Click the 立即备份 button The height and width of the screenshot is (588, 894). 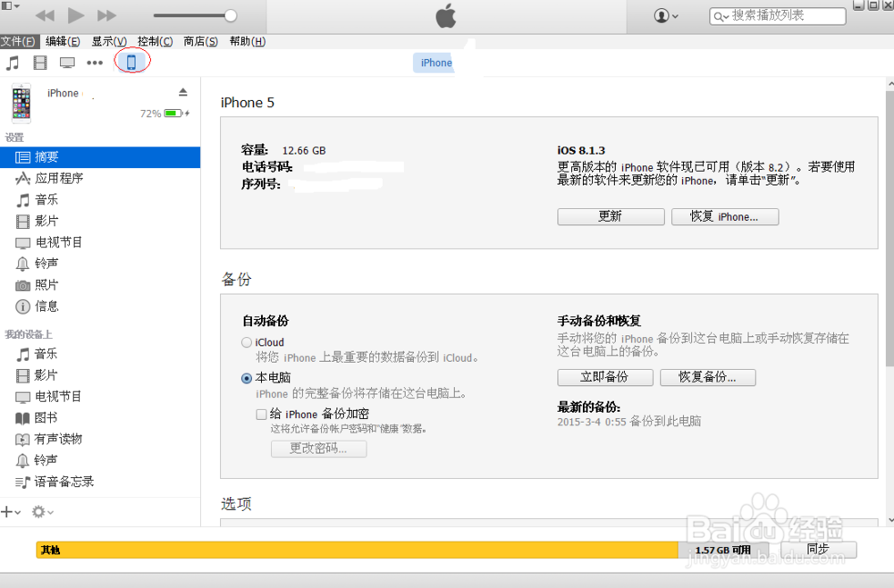pyautogui.click(x=605, y=377)
